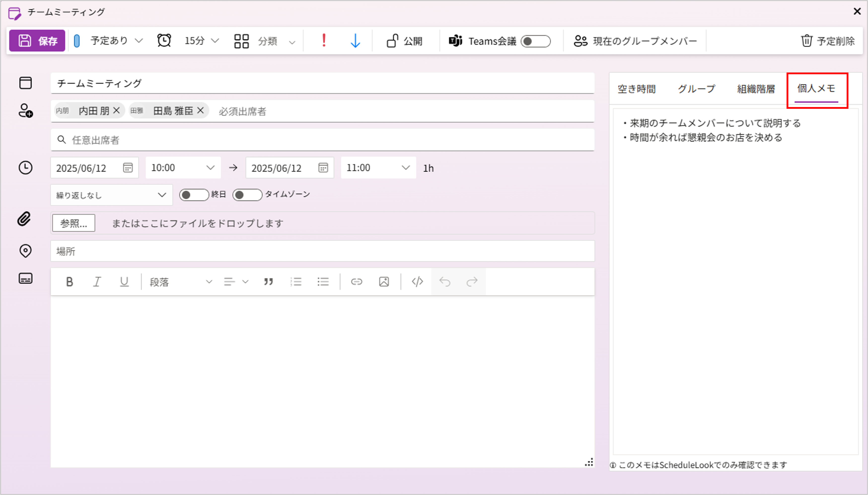Switch to the 組織階層 tab
868x495 pixels.
point(756,89)
